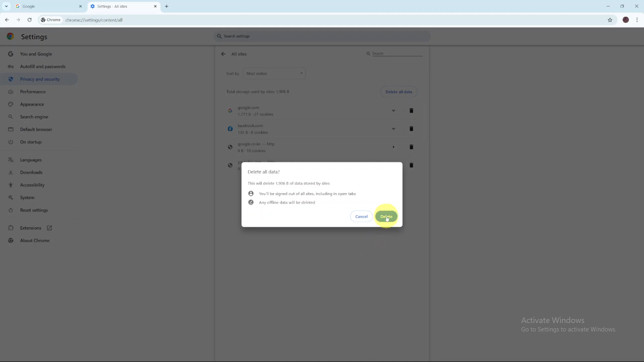
Task: Select Privacy and security section
Action: 39,79
